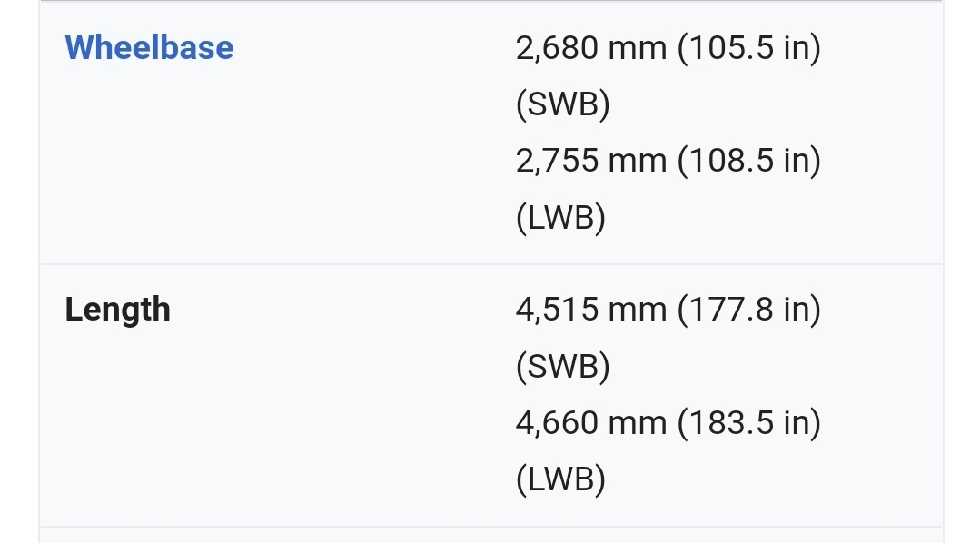The width and height of the screenshot is (980, 543).
Task: Click the SWB label under Length
Action: 563,366
